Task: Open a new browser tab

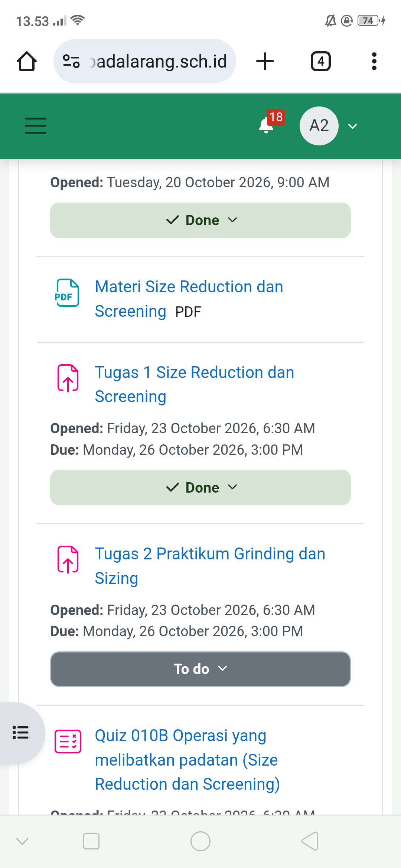Action: click(x=265, y=61)
